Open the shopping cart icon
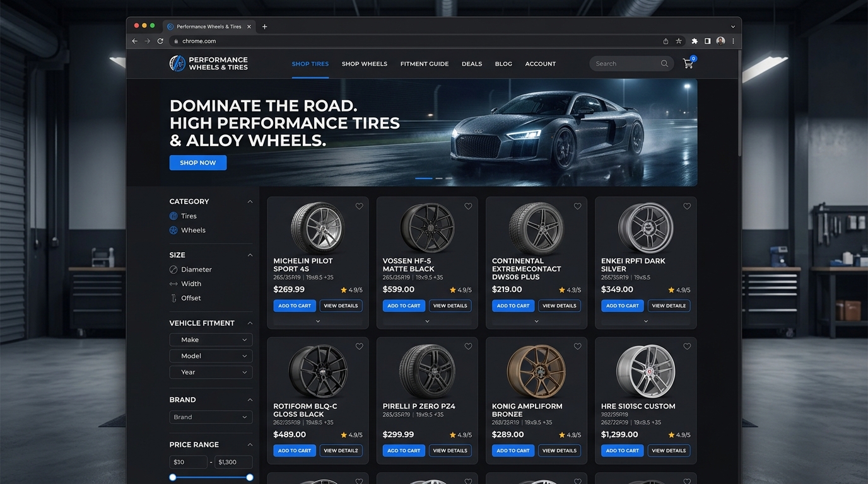 (x=688, y=64)
